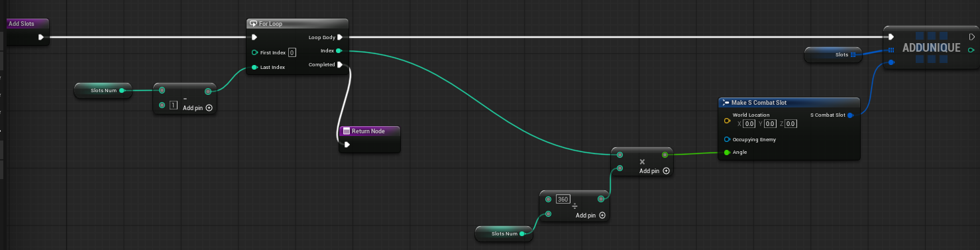Click the Loop Body execution output pin
This screenshot has height=250, width=980.
click(x=340, y=37)
